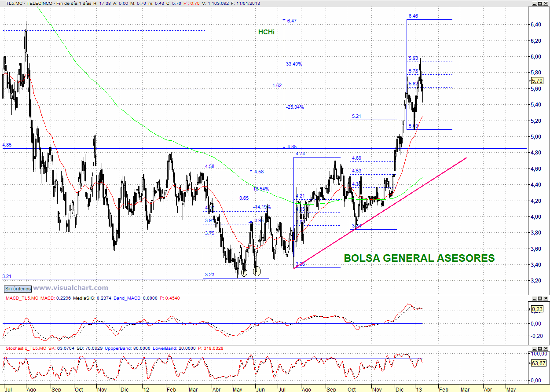Click the "1.62" measurement label

(x=277, y=85)
